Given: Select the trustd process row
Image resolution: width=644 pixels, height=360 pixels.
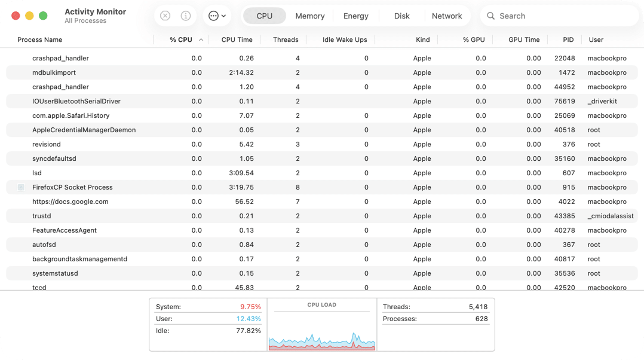Looking at the screenshot, I should pyautogui.click(x=322, y=216).
